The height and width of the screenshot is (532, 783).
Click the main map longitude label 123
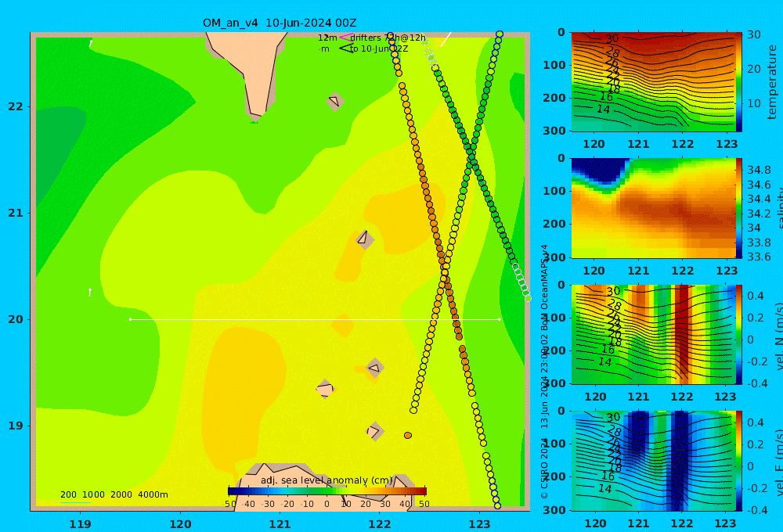pyautogui.click(x=479, y=524)
